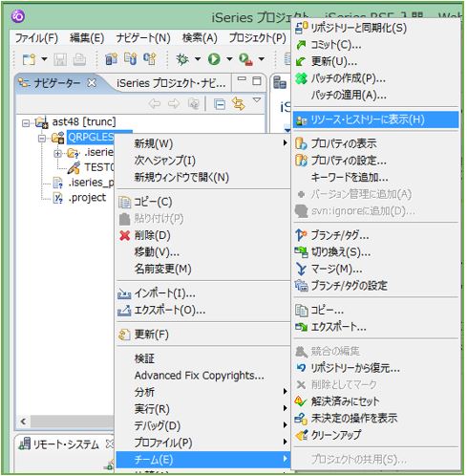Click the Debug bug icon
This screenshot has width=467, height=476.
tap(182, 59)
